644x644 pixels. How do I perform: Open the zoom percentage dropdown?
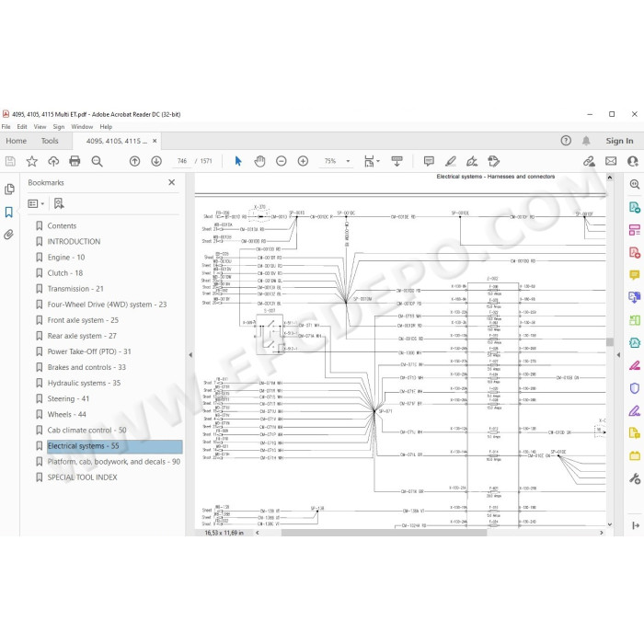click(348, 161)
